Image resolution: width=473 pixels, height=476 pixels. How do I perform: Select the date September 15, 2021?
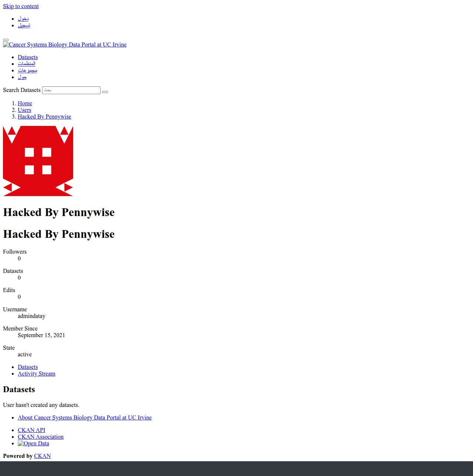[41, 335]
